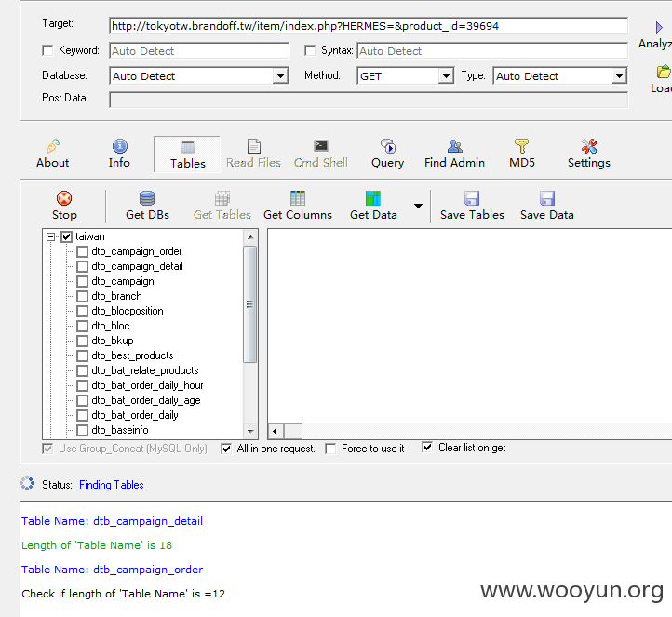Click the Get DBs database icon
The image size is (672, 617).
tap(147, 198)
